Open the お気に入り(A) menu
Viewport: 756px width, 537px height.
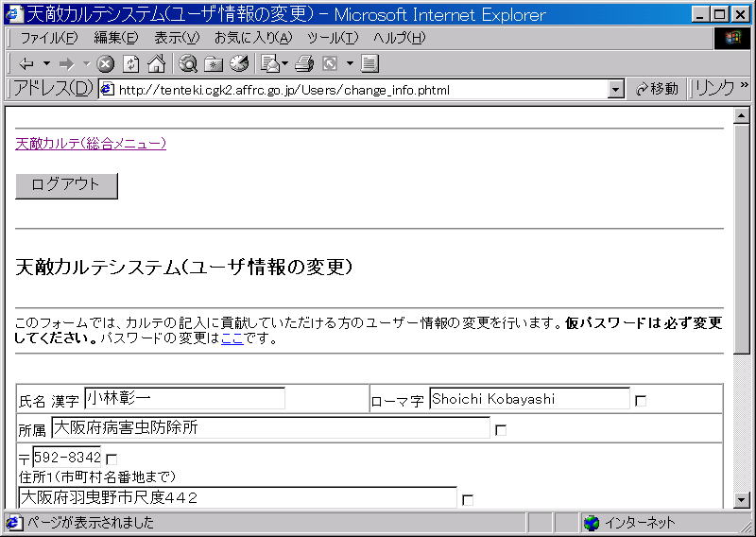[x=252, y=38]
